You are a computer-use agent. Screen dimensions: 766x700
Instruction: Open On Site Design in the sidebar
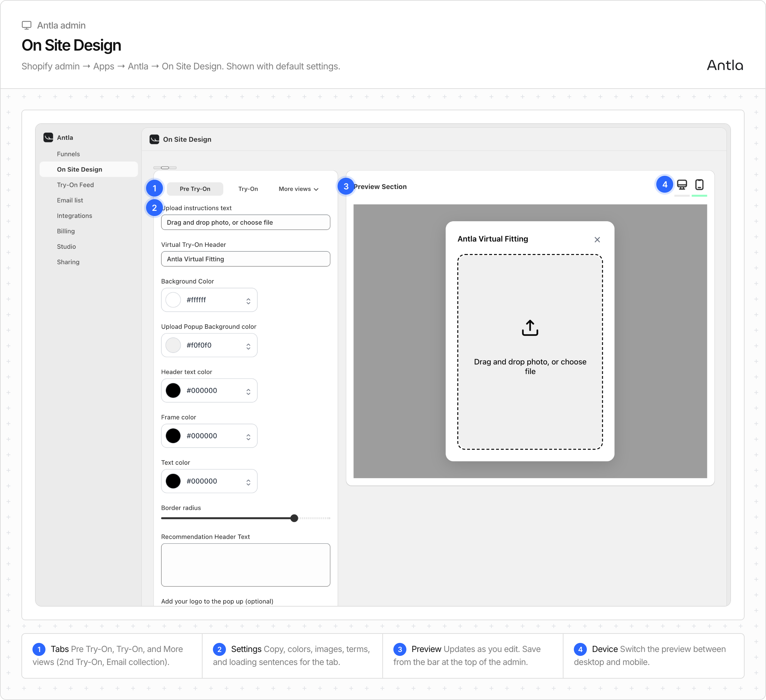click(89, 169)
